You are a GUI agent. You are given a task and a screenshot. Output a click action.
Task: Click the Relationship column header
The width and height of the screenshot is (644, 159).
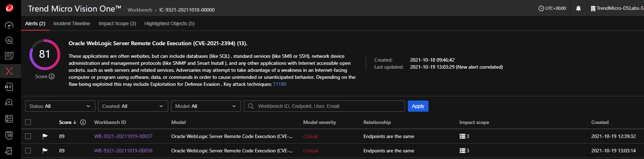tap(377, 122)
